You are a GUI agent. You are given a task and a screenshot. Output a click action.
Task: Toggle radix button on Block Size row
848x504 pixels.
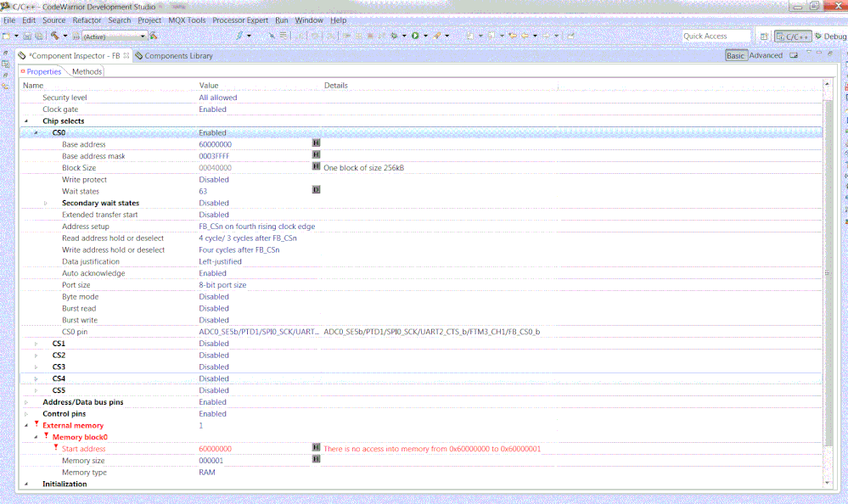(317, 166)
